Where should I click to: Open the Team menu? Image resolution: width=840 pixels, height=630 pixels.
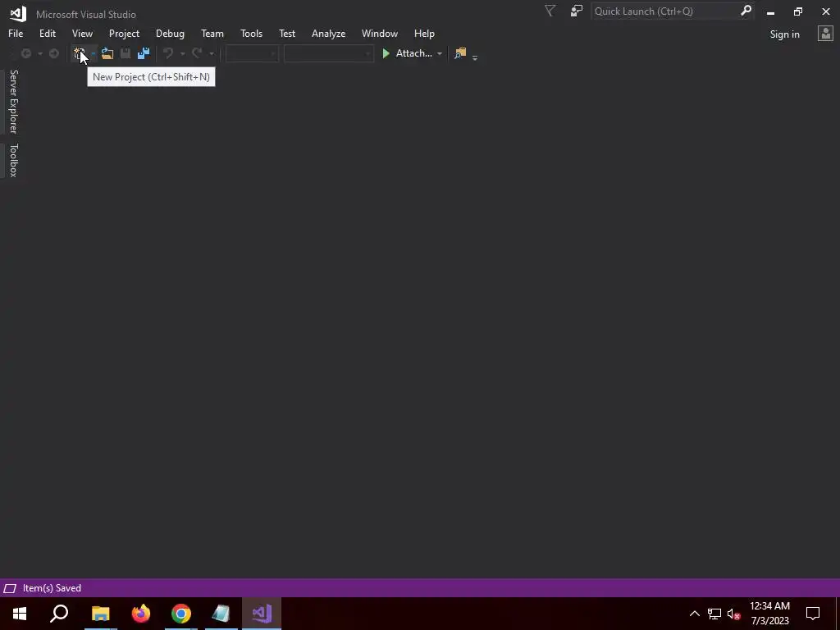212,33
